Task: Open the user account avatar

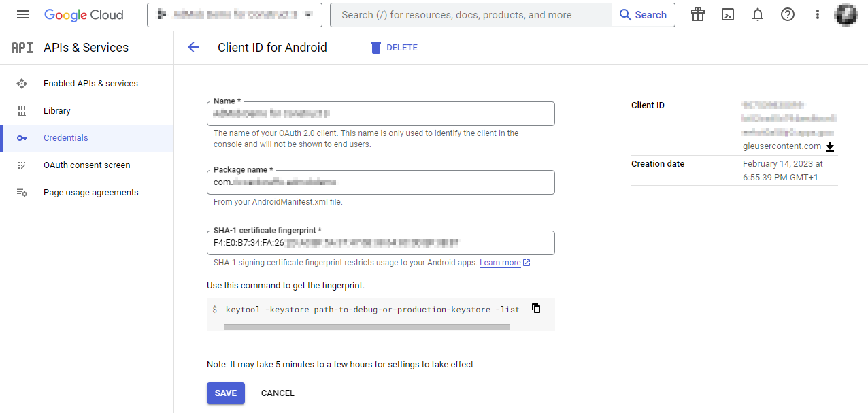Action: pyautogui.click(x=846, y=15)
